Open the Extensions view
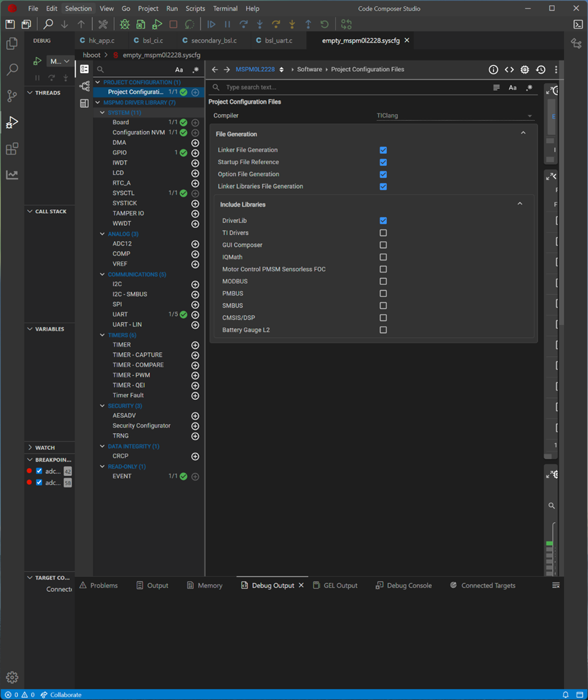588x700 pixels. pyautogui.click(x=12, y=148)
